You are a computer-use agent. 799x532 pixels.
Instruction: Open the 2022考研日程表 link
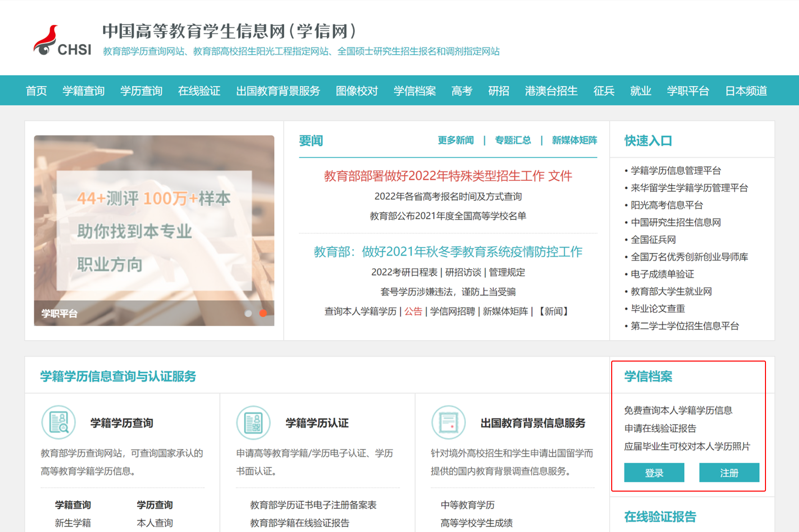(x=404, y=272)
